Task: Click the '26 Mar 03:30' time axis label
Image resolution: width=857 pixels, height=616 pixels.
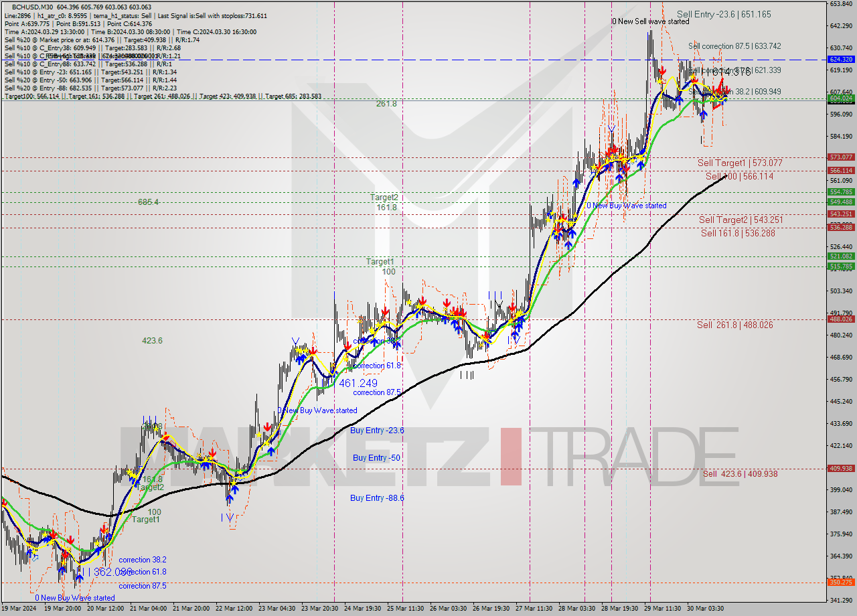Action: pos(448,609)
